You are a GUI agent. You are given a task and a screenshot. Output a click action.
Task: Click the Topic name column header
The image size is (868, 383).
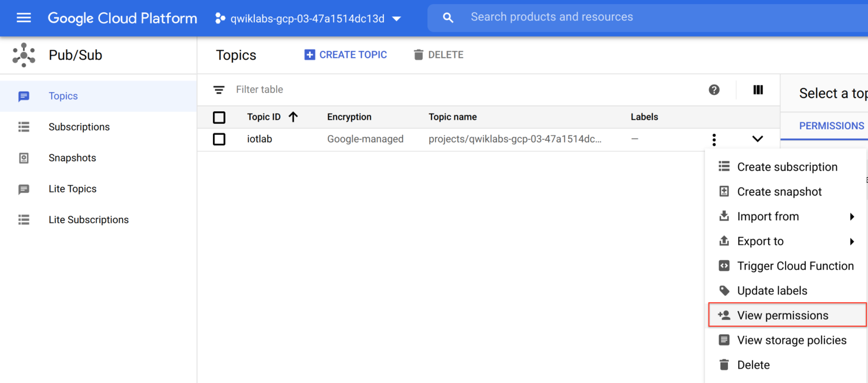pyautogui.click(x=453, y=117)
